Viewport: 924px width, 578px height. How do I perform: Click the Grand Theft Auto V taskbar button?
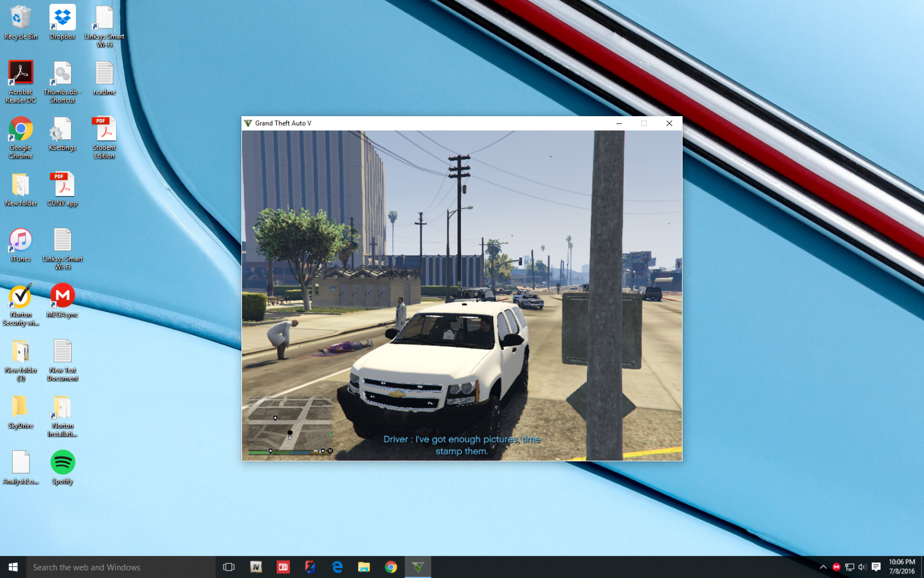418,567
